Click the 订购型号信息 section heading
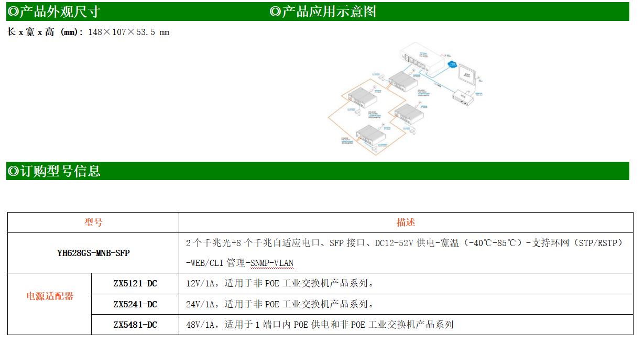 click(53, 171)
